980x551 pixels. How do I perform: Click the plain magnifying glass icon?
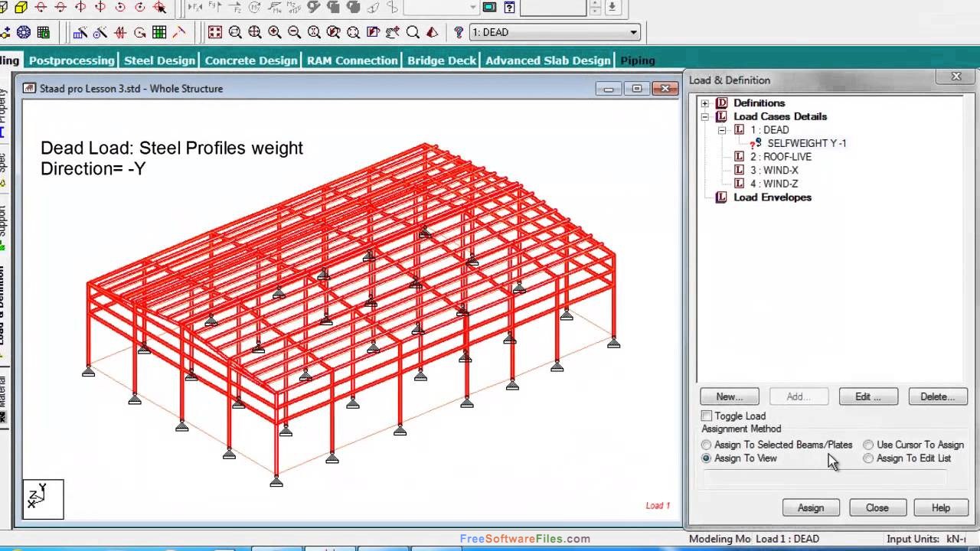coord(413,32)
